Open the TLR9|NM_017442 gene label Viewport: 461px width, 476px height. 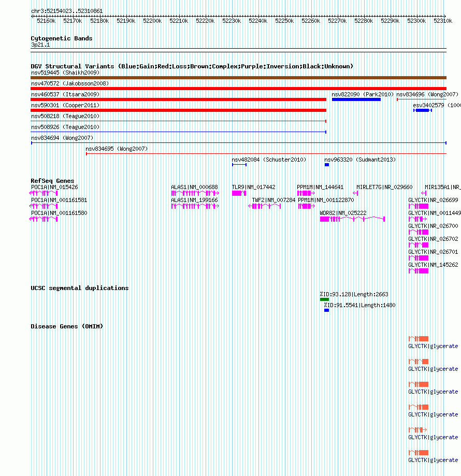point(253,187)
